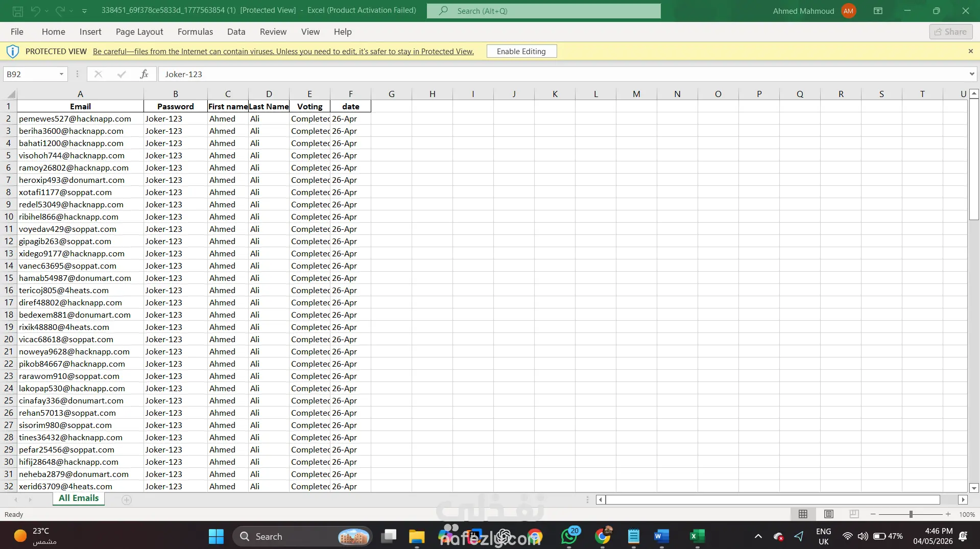Click the cell xerid63709@4heats.com
This screenshot has height=549, width=980.
click(x=80, y=486)
